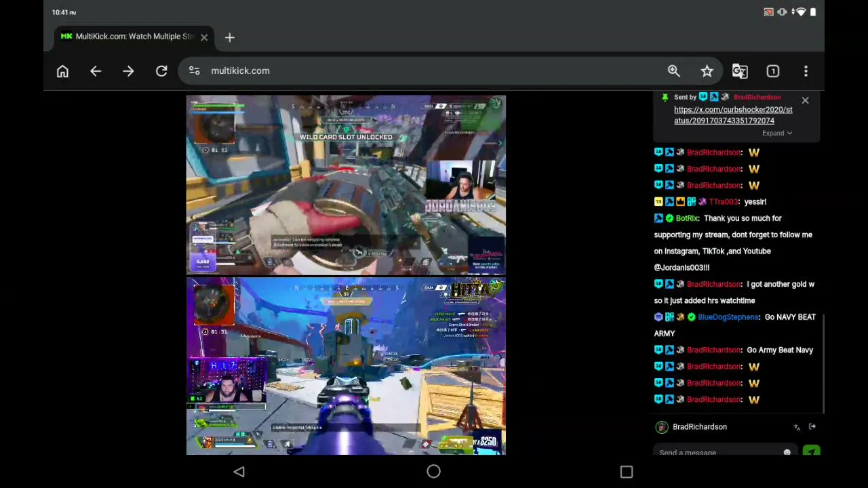This screenshot has height=488, width=868.
Task: Toggle chat translation icon
Action: pyautogui.click(x=797, y=427)
